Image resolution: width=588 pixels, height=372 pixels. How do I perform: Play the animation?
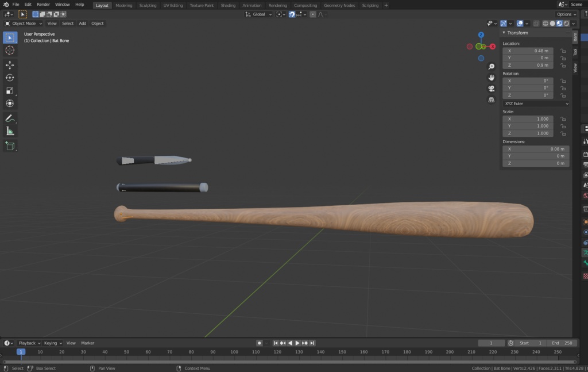tap(297, 343)
